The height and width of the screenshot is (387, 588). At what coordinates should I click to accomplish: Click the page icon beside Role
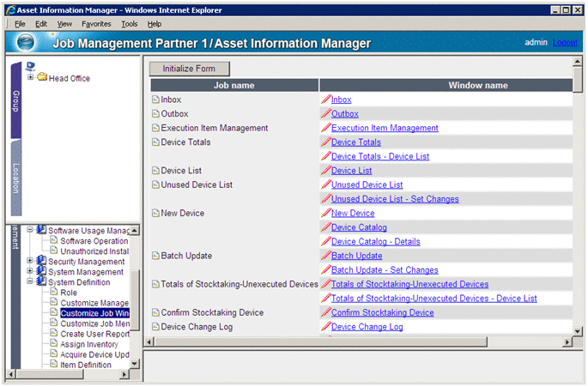(53, 293)
